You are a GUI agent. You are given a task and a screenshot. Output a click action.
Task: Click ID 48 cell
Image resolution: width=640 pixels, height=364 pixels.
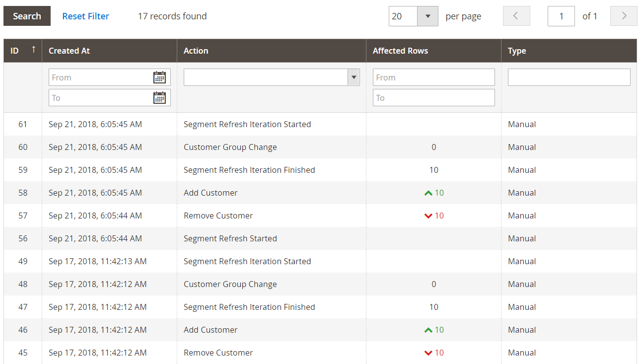click(23, 284)
